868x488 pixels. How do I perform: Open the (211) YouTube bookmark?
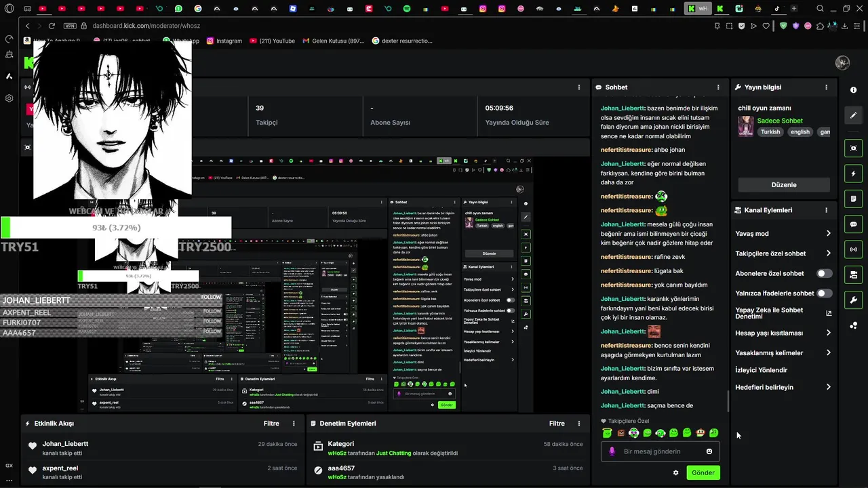pos(273,41)
